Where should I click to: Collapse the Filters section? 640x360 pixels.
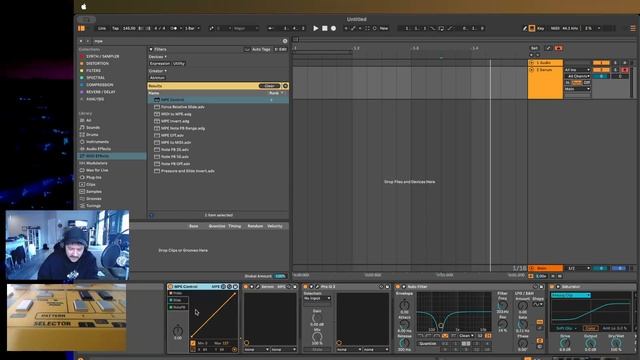[151, 49]
